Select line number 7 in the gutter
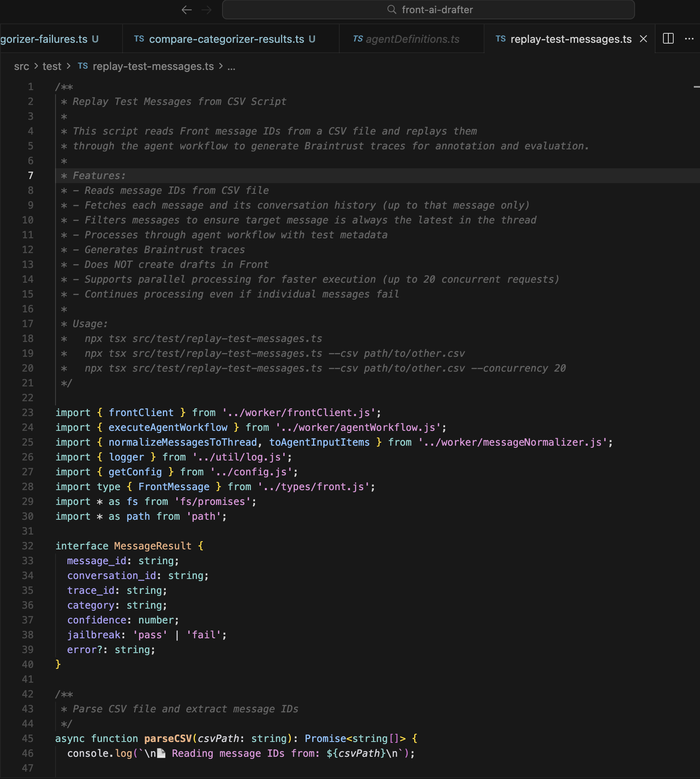 [x=30, y=175]
